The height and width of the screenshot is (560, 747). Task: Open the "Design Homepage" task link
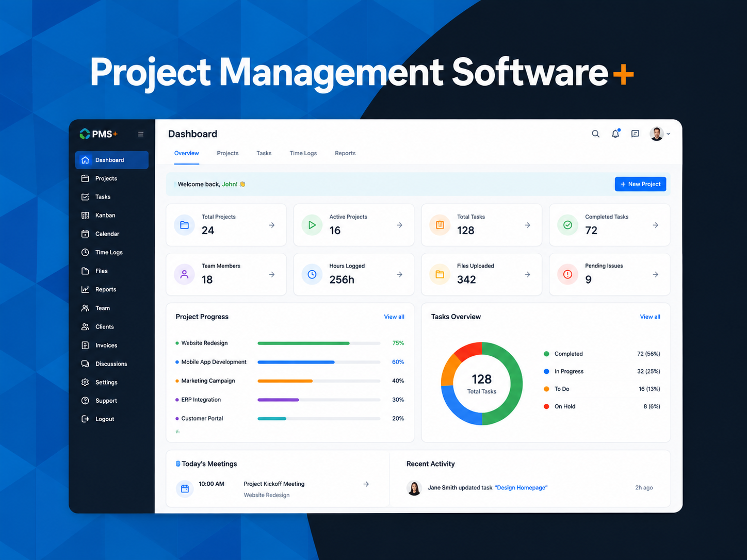(x=521, y=488)
